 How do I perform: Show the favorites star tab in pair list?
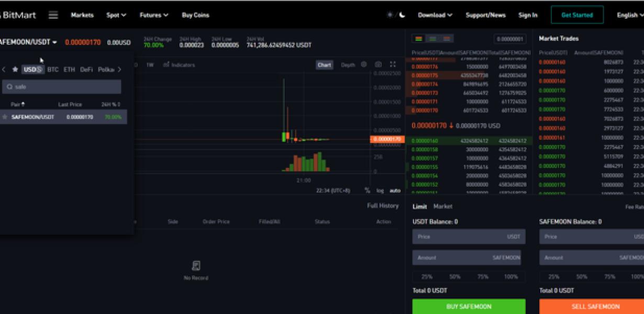(15, 69)
